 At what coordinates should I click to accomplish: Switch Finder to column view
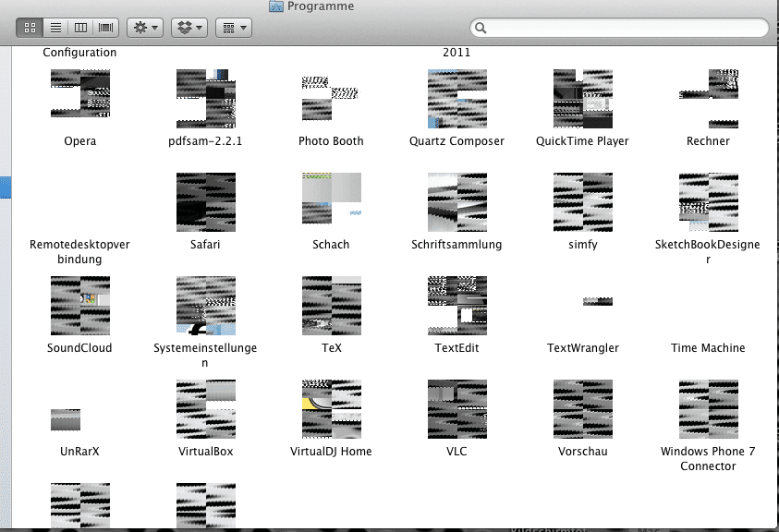pyautogui.click(x=80, y=28)
